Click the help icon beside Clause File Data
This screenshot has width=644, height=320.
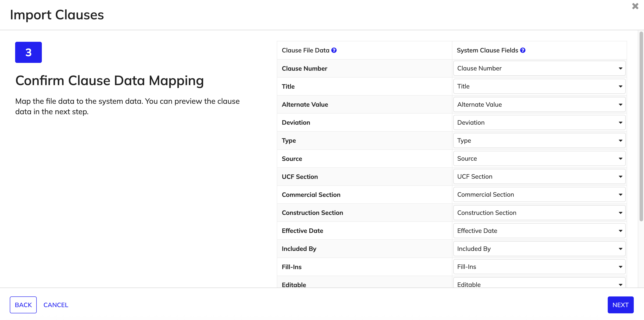334,50
